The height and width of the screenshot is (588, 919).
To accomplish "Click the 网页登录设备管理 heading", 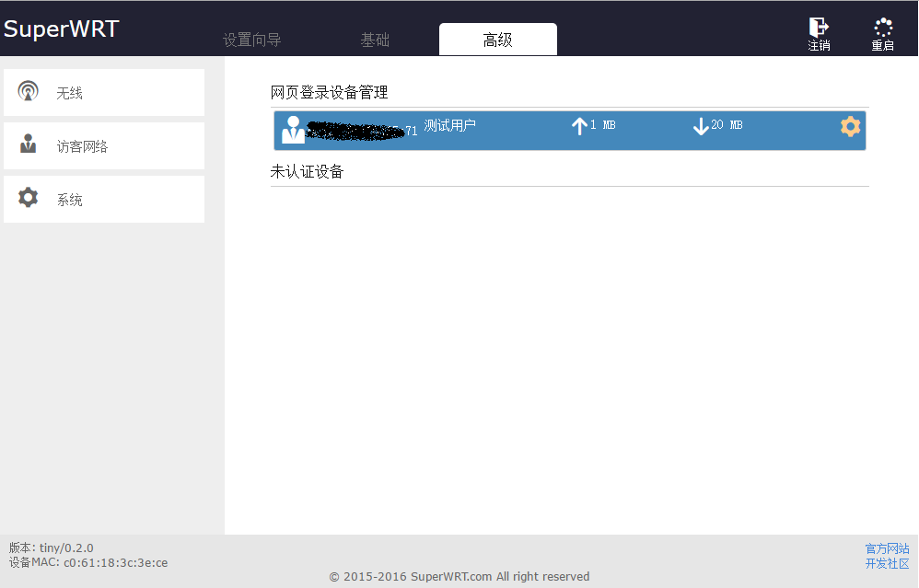I will (329, 93).
